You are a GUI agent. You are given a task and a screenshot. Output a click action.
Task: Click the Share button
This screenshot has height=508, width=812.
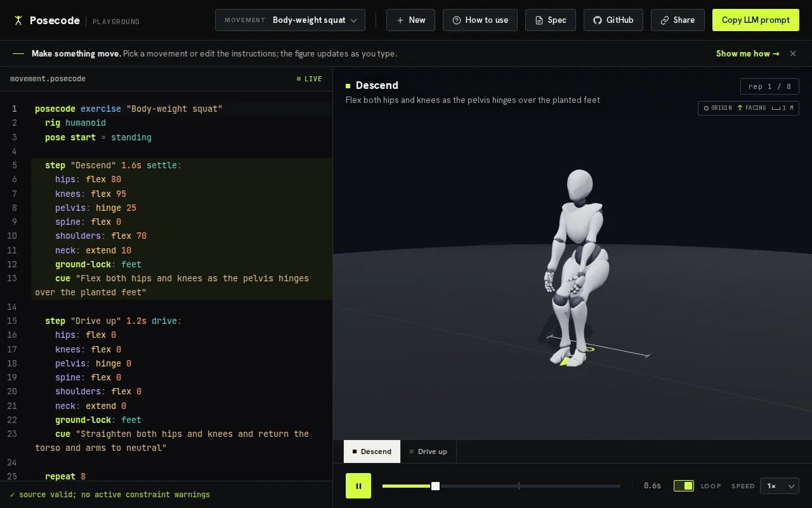(x=678, y=20)
